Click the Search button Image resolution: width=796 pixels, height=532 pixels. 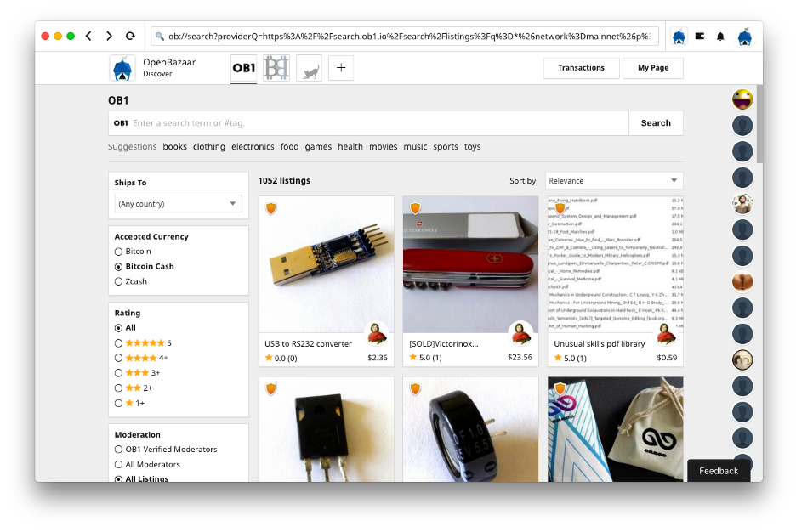tap(656, 123)
